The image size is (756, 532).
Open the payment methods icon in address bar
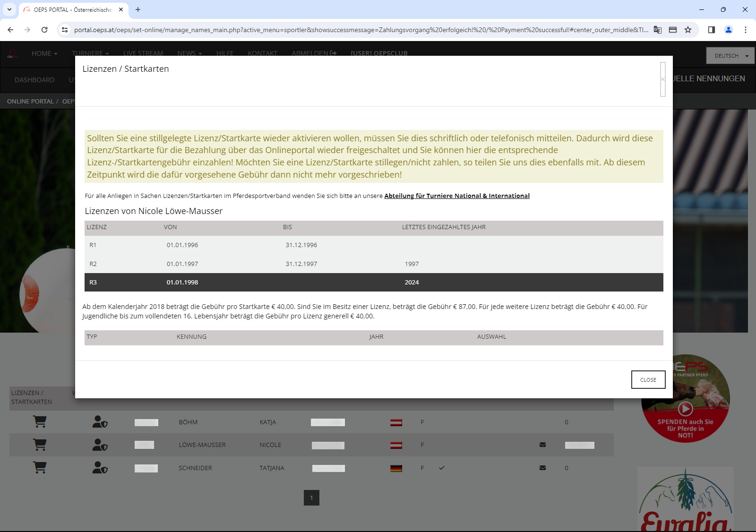coord(673,30)
